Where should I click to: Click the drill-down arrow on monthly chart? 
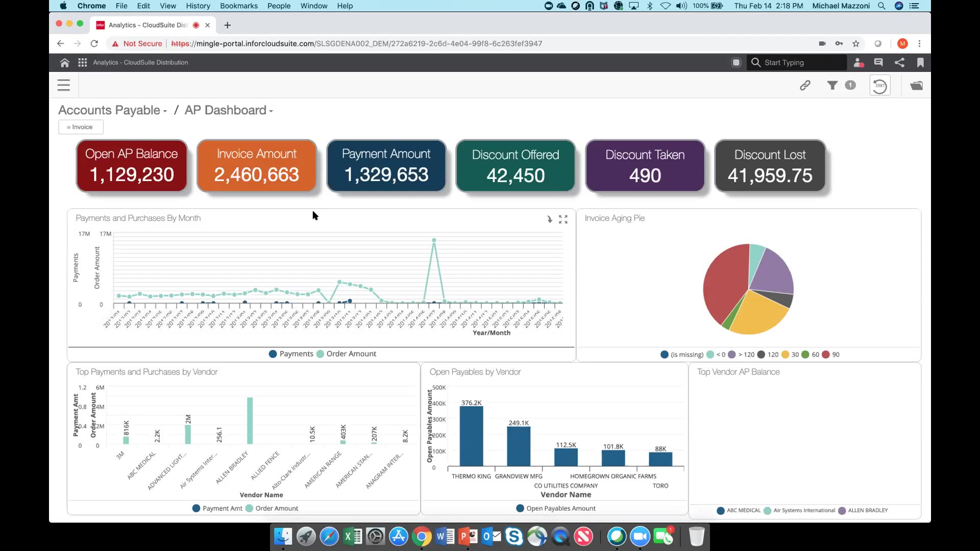[549, 219]
